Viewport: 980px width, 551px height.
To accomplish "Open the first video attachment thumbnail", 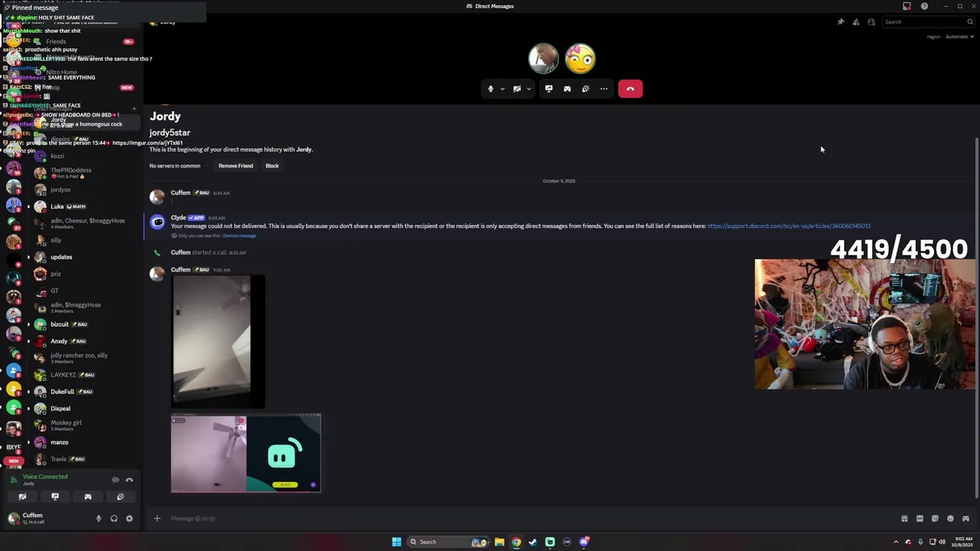I will click(x=218, y=342).
